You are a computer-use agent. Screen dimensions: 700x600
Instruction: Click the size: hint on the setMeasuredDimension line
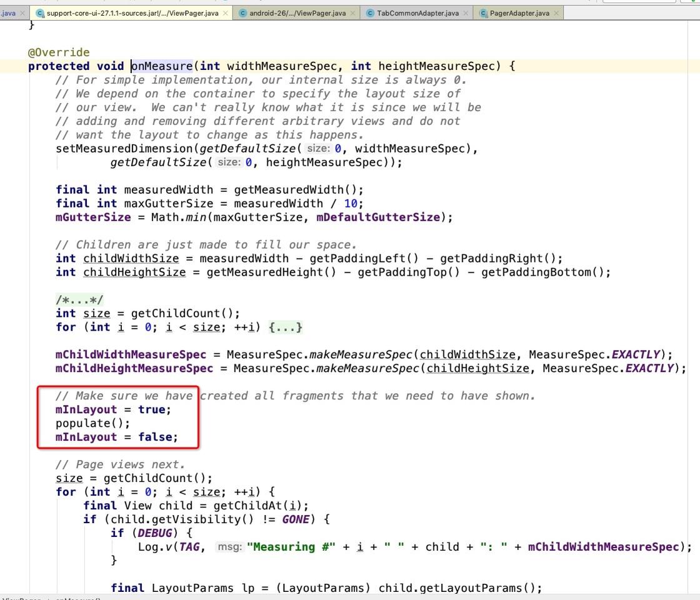[x=318, y=149]
